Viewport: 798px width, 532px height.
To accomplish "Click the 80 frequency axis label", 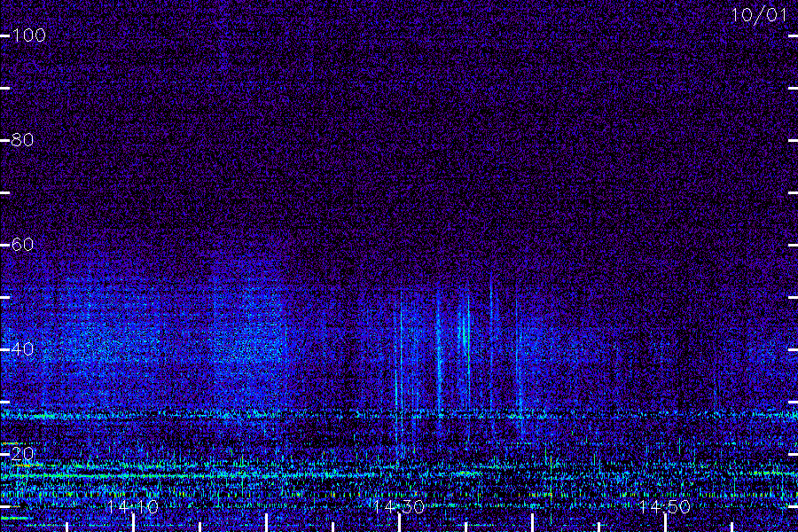I will pyautogui.click(x=22, y=140).
